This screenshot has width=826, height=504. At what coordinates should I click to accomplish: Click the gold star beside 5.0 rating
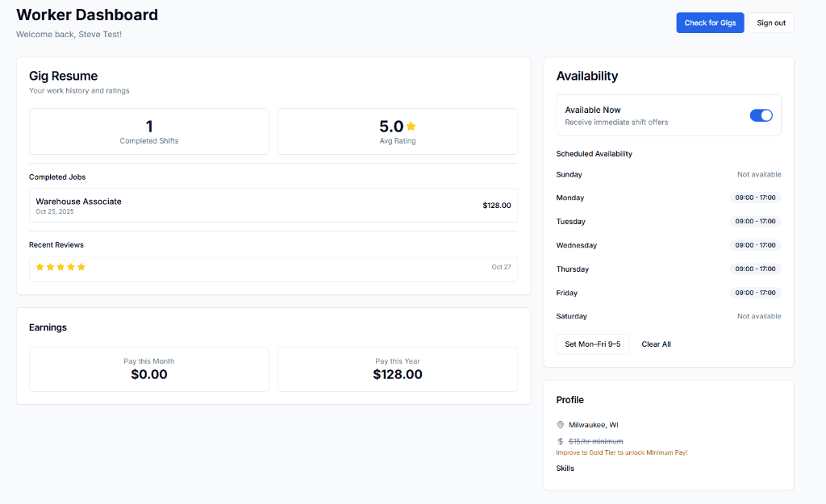pos(411,127)
